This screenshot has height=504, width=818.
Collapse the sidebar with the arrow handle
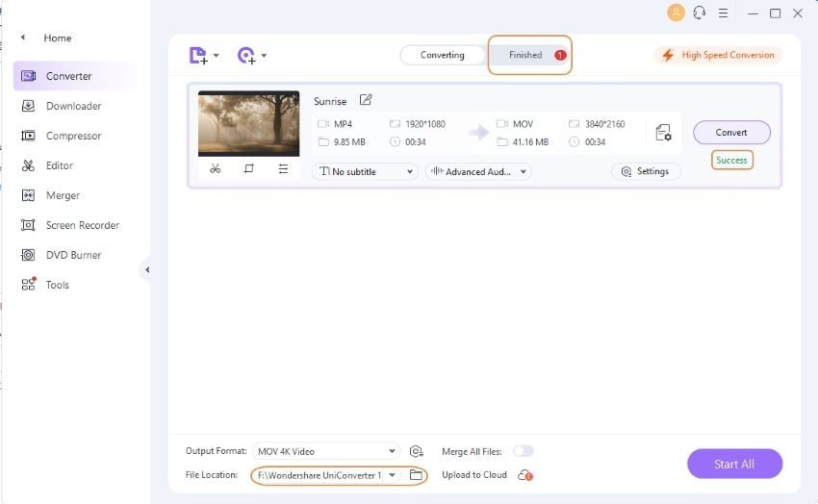point(147,270)
